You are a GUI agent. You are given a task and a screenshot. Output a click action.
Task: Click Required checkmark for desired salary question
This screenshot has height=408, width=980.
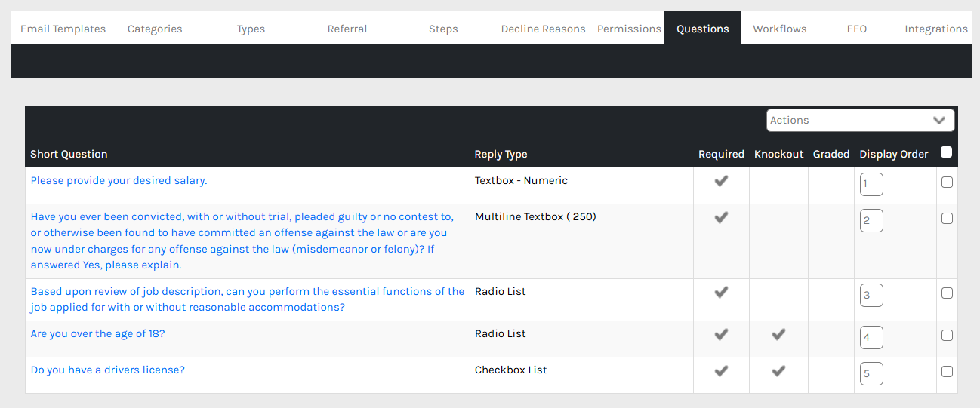pyautogui.click(x=721, y=181)
